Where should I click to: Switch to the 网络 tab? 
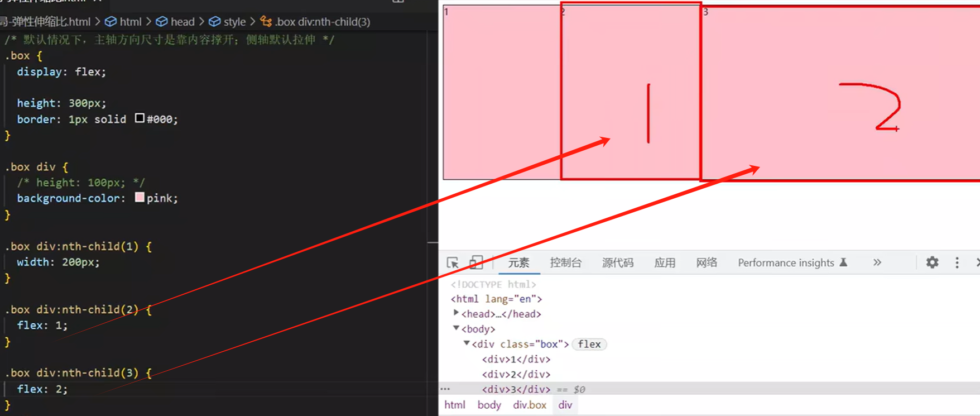point(707,263)
